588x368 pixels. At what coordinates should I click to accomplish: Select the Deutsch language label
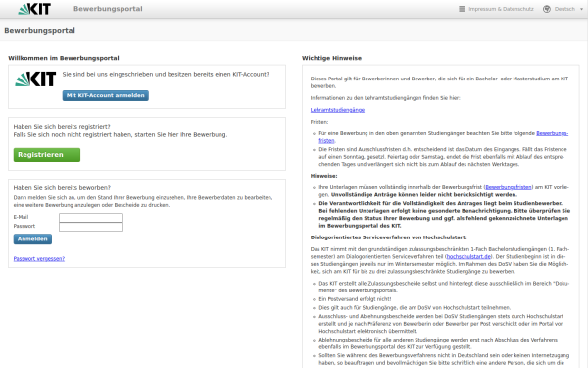[x=564, y=9]
